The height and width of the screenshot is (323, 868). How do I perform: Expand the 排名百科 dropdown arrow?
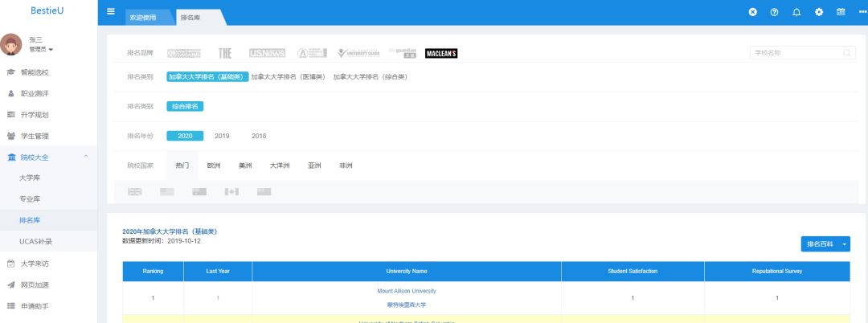click(845, 243)
